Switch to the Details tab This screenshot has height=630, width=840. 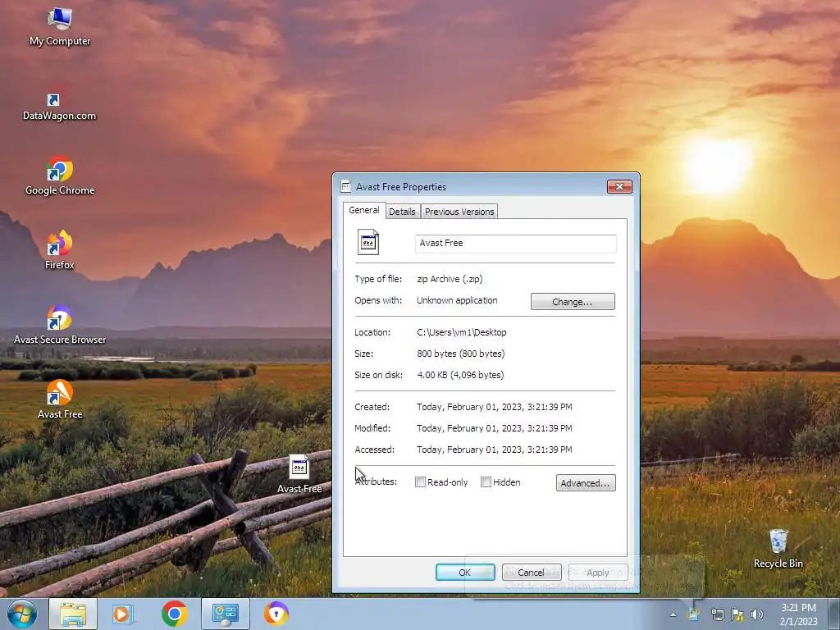tap(402, 212)
